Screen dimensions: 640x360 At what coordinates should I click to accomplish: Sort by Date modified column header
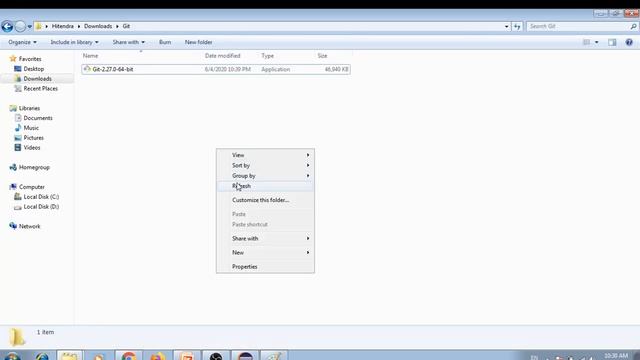[222, 56]
